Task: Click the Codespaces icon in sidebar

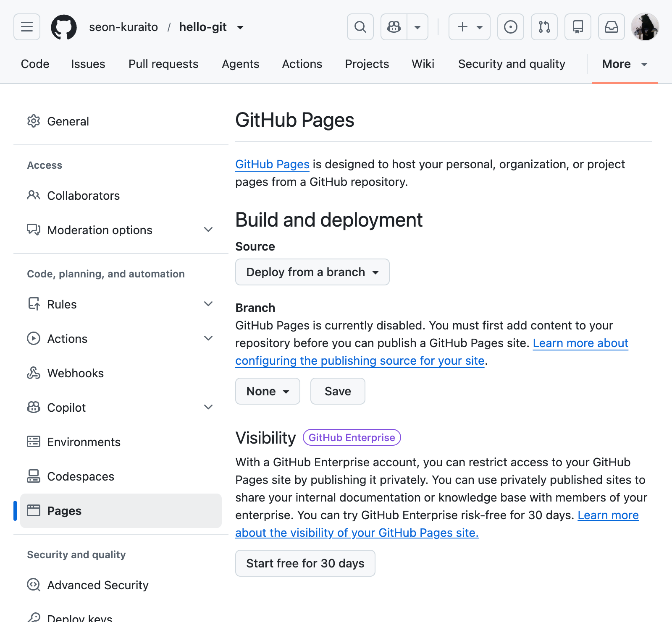Action: pyautogui.click(x=34, y=476)
